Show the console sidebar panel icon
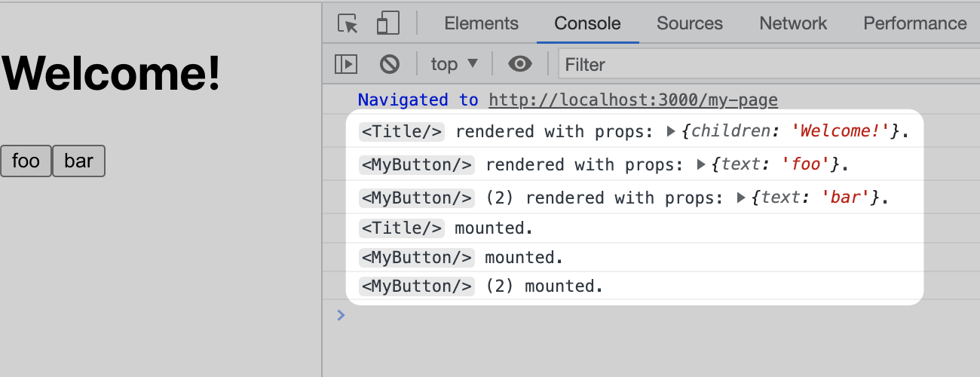The image size is (980, 377). pyautogui.click(x=346, y=64)
